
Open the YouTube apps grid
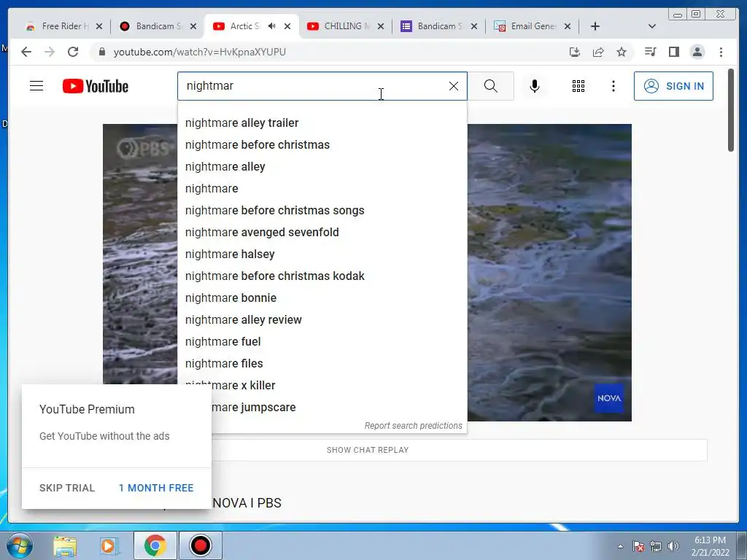pyautogui.click(x=578, y=86)
